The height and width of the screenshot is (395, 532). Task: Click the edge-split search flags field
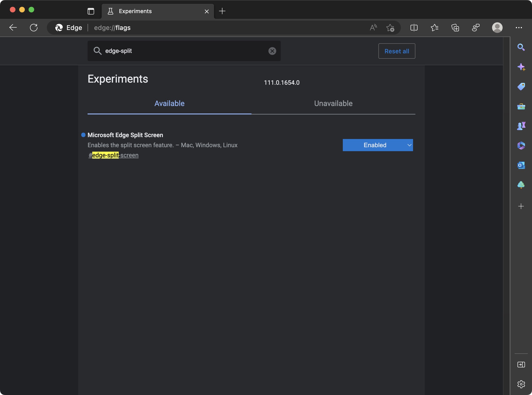click(184, 51)
